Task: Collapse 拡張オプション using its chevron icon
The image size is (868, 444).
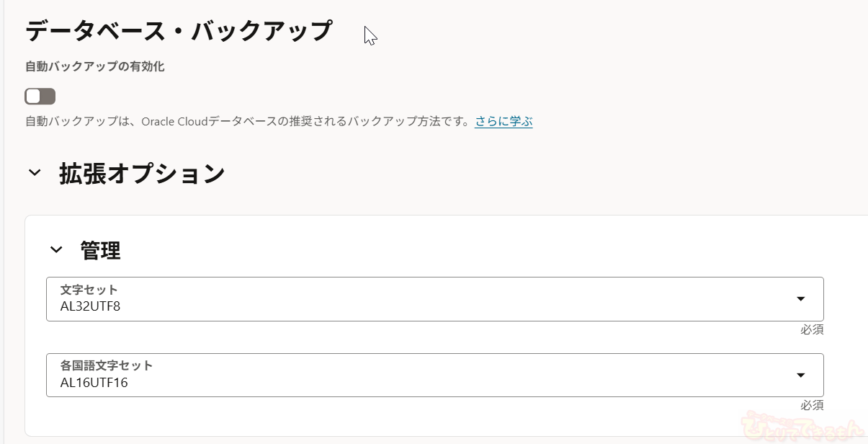Action: tap(35, 173)
